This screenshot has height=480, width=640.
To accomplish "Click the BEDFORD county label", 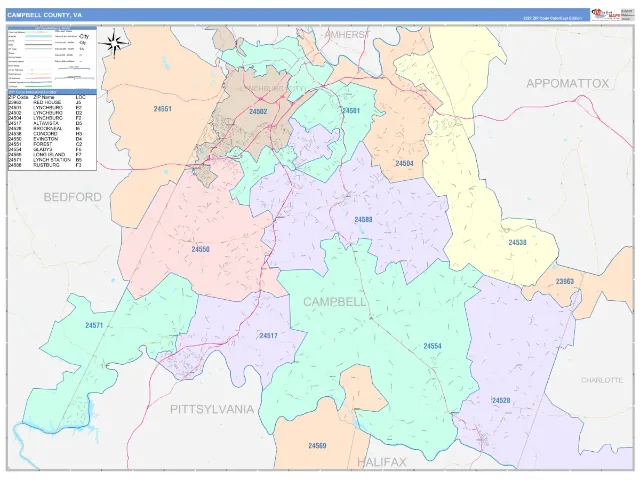I will pos(72,197).
